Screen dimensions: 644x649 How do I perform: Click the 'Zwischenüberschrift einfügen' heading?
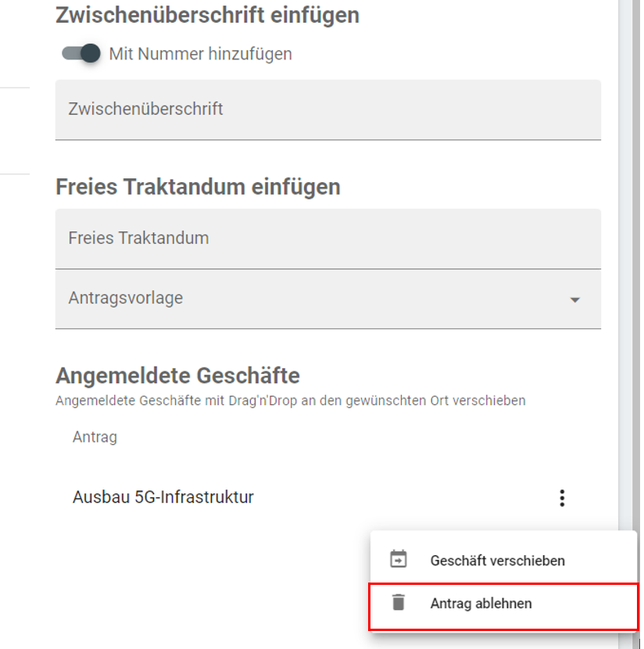(207, 15)
